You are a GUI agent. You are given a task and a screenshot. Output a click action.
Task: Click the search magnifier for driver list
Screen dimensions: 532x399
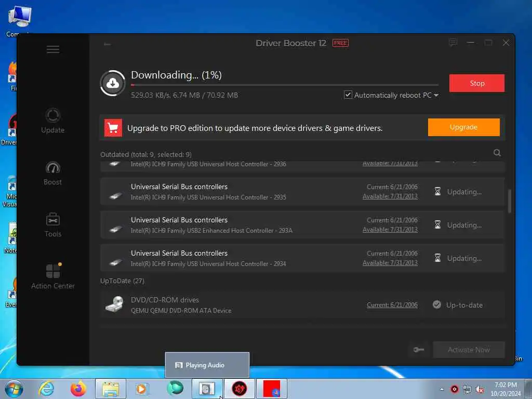coord(497,153)
